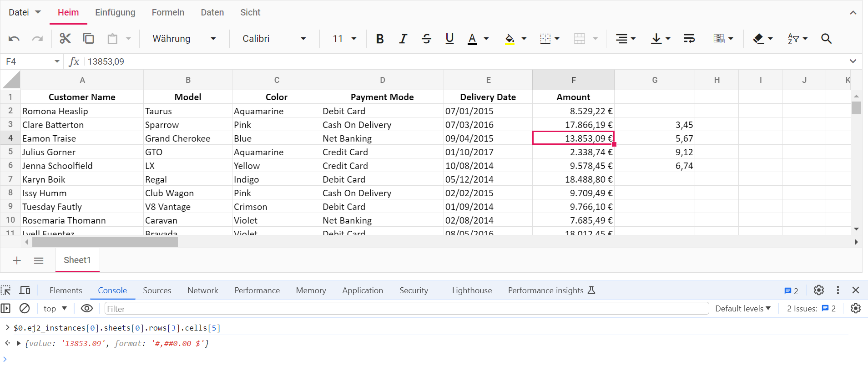The width and height of the screenshot is (868, 387).
Task: Click messages badge showing 2
Action: pos(791,290)
